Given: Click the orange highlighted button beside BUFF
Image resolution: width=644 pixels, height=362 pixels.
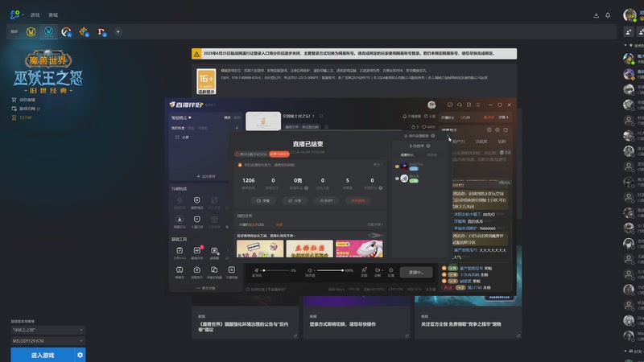Looking at the screenshot, I should pos(357,200).
